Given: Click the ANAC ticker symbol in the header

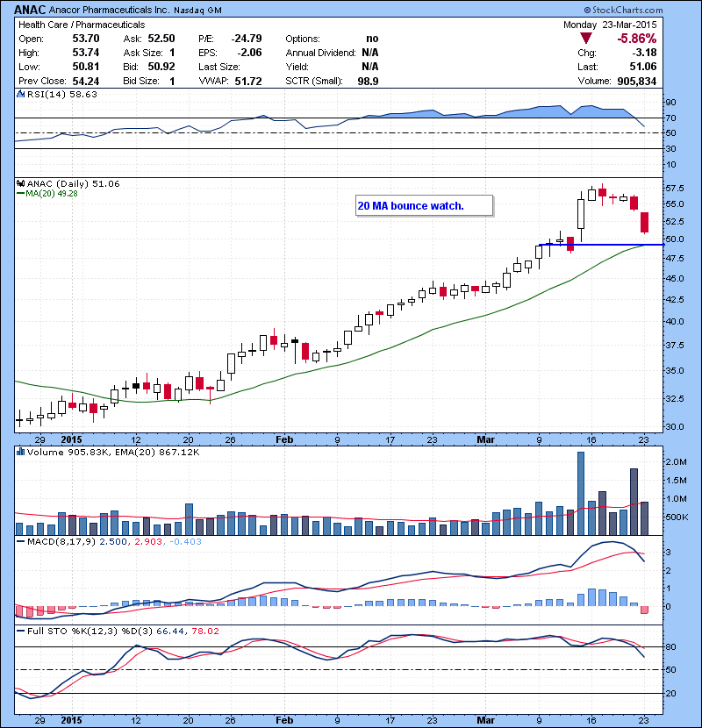Looking at the screenshot, I should coord(30,10).
